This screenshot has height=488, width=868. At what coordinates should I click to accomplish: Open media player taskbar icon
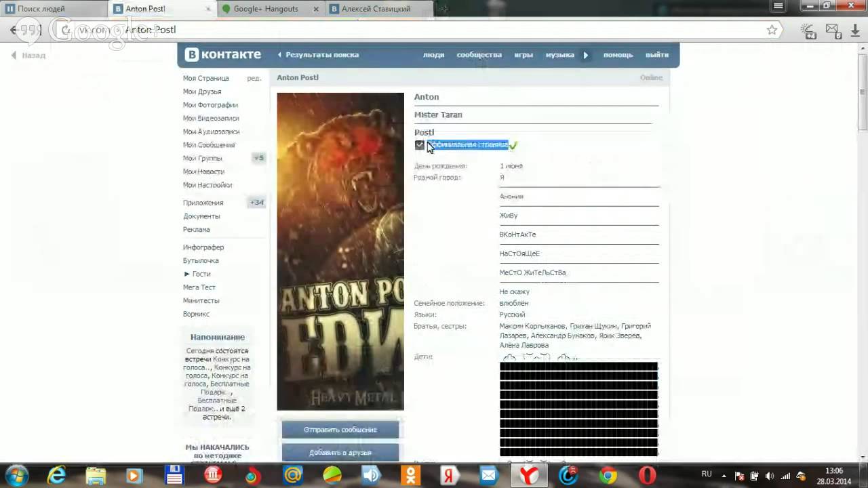[134, 475]
